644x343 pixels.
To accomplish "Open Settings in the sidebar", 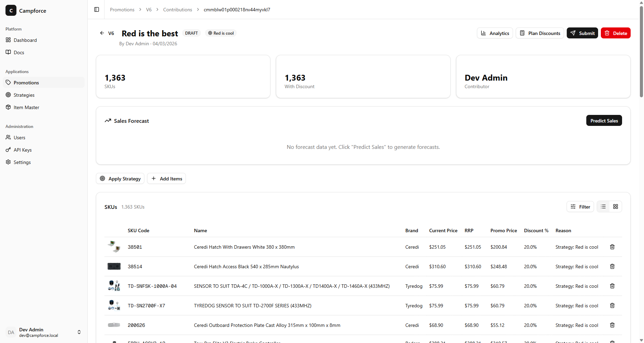I will click(x=44, y=162).
